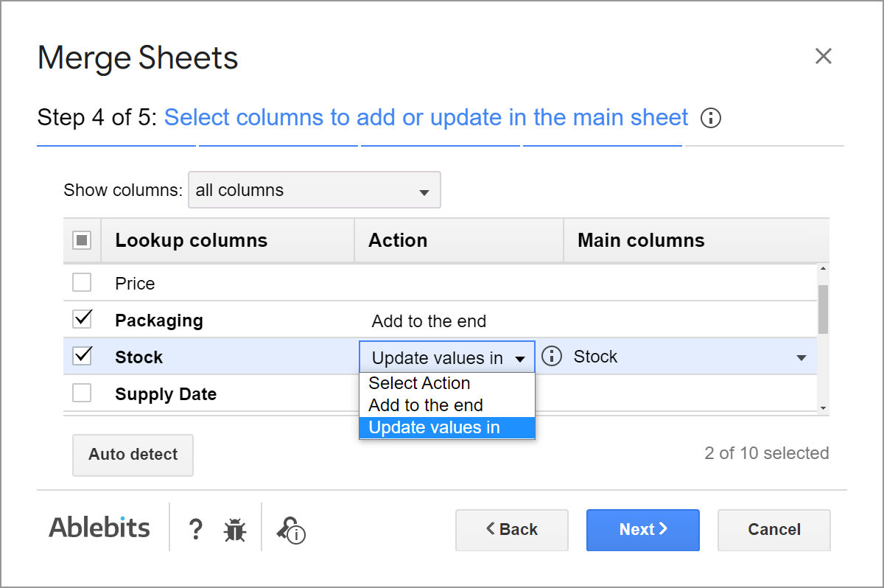Open the help question mark icon
Image resolution: width=884 pixels, height=588 pixels.
tap(195, 529)
